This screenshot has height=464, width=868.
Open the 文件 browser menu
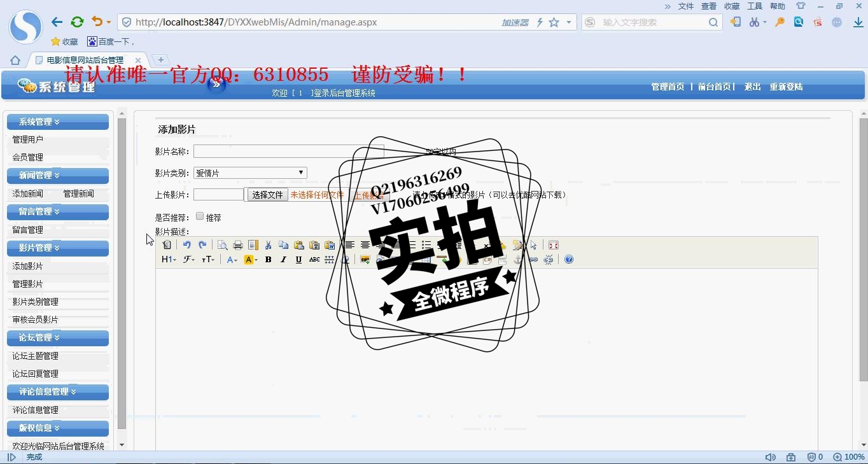686,6
